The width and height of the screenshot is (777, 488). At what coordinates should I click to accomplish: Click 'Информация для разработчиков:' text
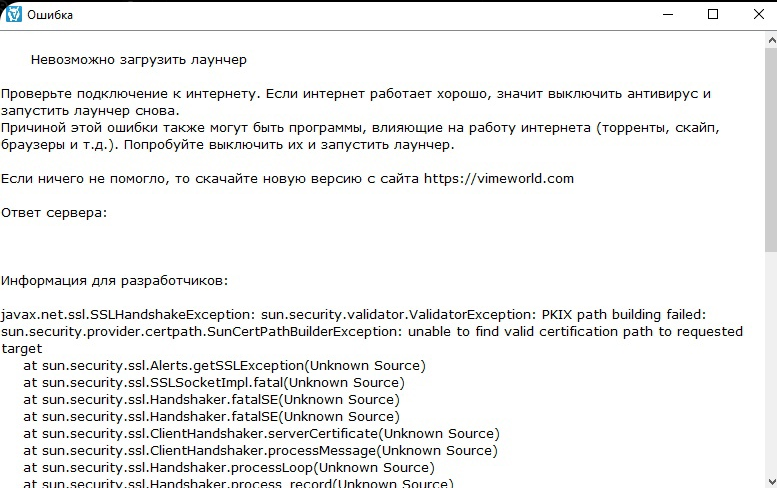[114, 281]
